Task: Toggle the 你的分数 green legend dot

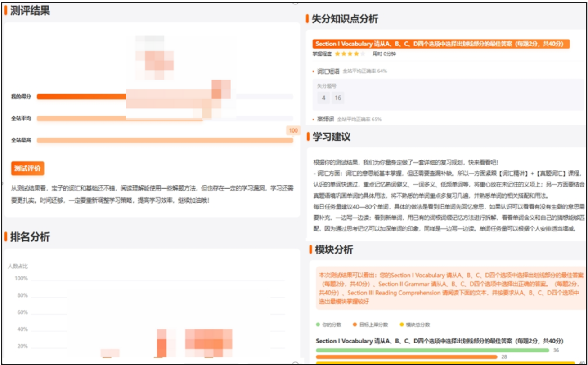Action: (319, 325)
